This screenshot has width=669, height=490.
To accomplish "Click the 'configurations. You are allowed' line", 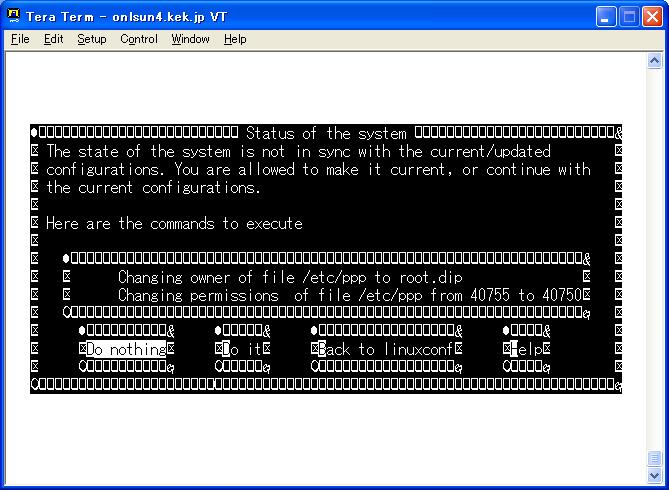I will [x=318, y=169].
